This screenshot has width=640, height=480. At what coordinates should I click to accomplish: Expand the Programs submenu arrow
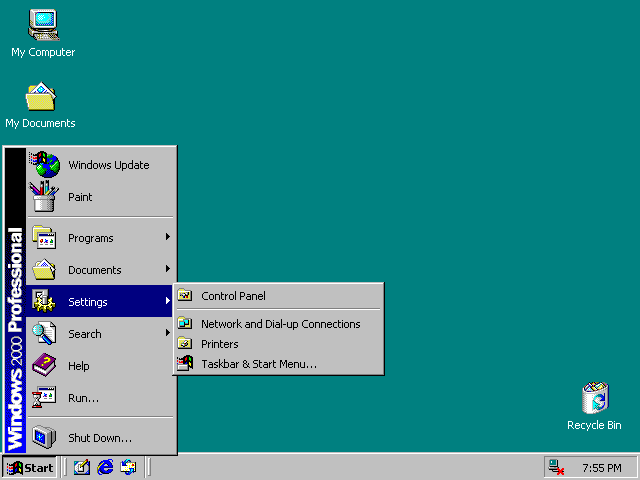pyautogui.click(x=167, y=237)
